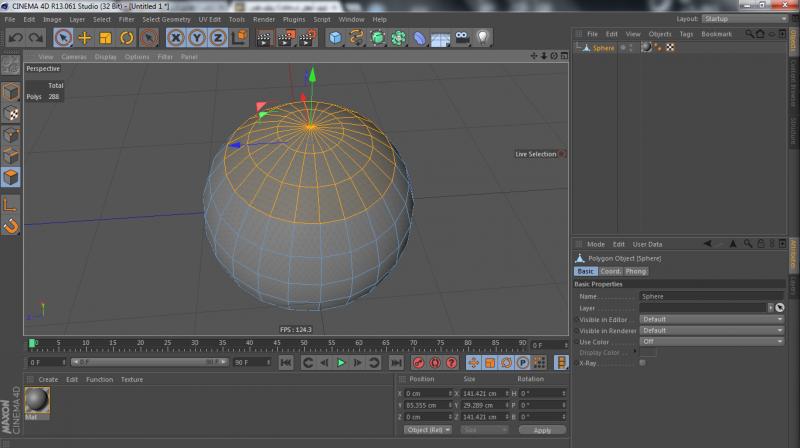Open the Layout Startup dropdown
Screen dimensions: 800x448
(x=744, y=19)
